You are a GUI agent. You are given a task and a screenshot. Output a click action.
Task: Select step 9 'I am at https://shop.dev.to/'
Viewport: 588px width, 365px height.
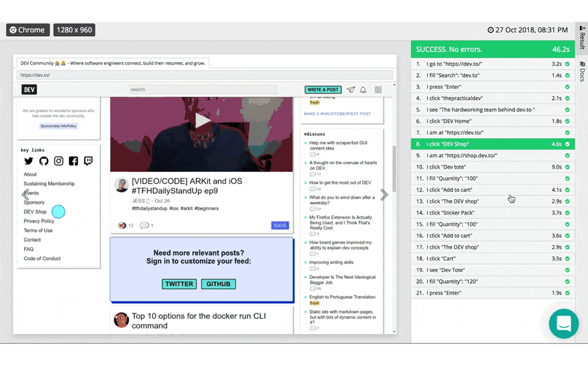pos(492,156)
